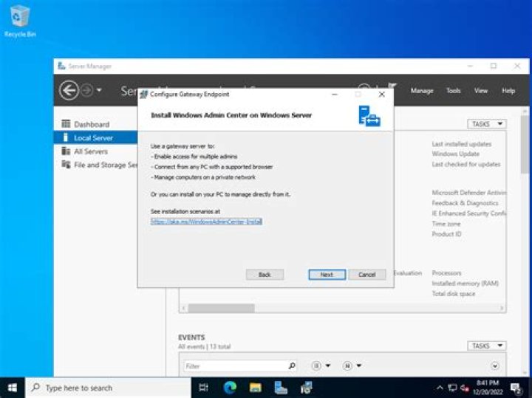Open the Help menu
The height and width of the screenshot is (398, 532).
tap(508, 91)
